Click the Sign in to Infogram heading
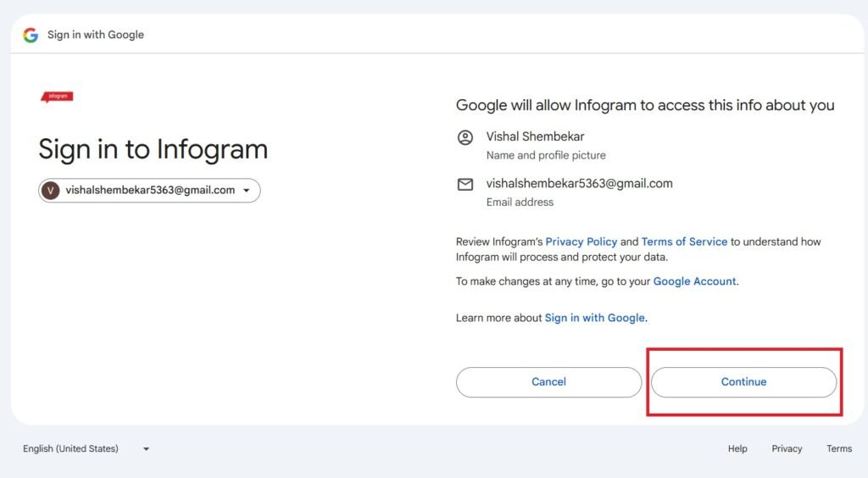The height and width of the screenshot is (478, 868). pos(153,149)
